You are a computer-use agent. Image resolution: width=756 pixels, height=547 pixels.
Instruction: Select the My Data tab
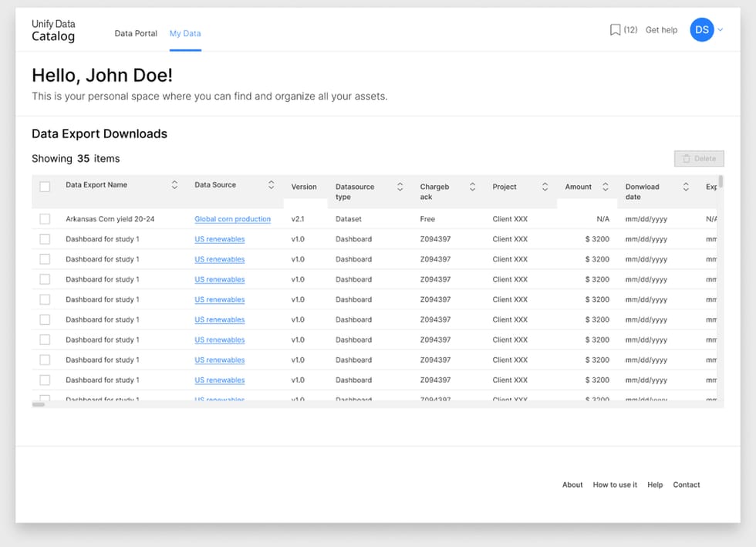coord(185,33)
